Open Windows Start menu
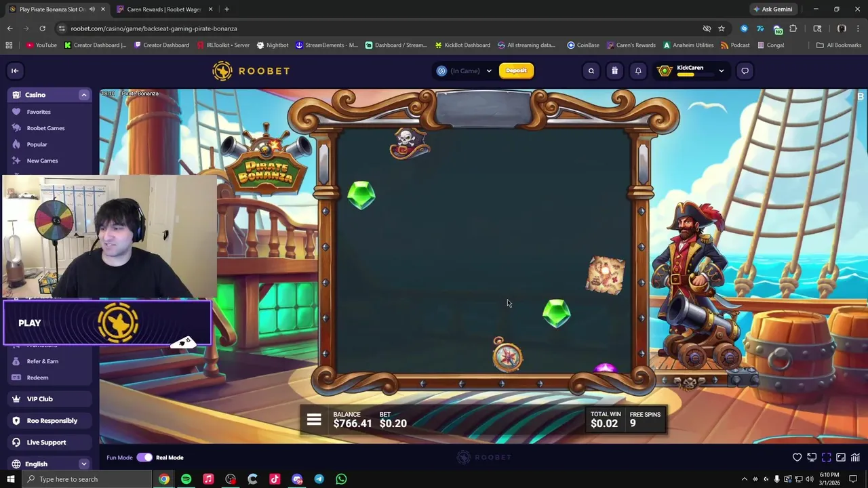Screen dimensions: 868x488 click(x=10, y=479)
